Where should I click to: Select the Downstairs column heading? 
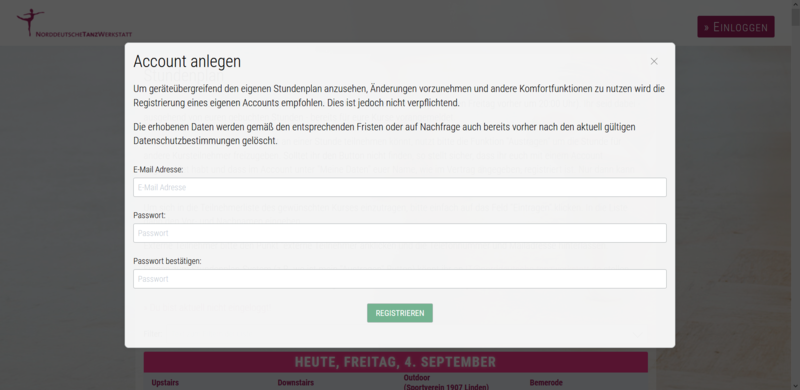tap(295, 382)
